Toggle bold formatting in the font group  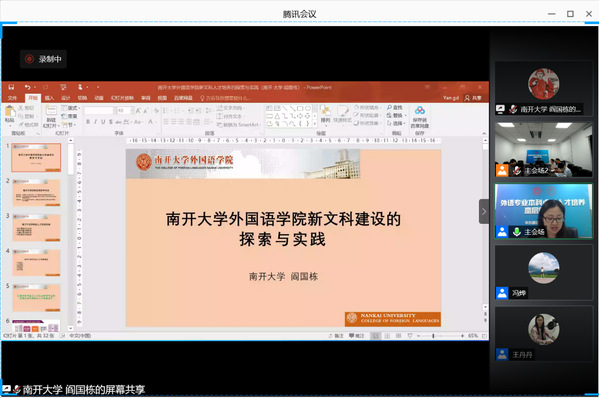[88, 122]
